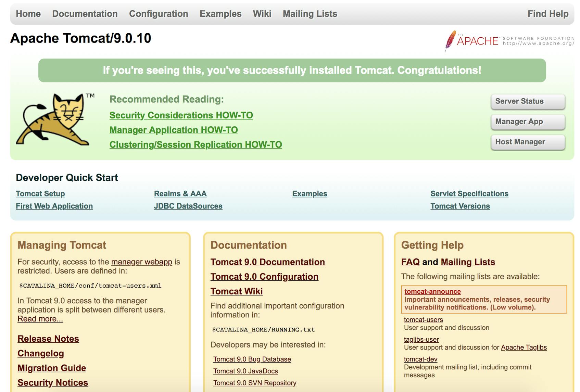Click Find Help in the top bar
The height and width of the screenshot is (392, 580).
coord(547,14)
